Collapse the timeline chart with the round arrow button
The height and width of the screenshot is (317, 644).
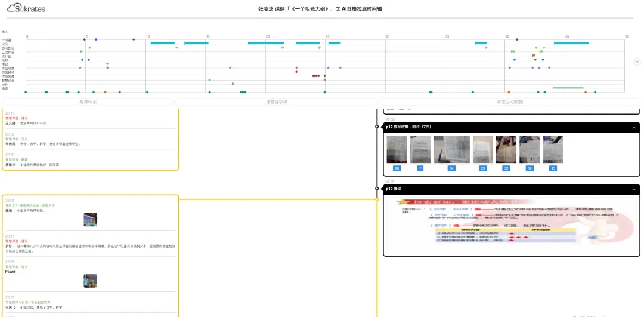(x=636, y=62)
